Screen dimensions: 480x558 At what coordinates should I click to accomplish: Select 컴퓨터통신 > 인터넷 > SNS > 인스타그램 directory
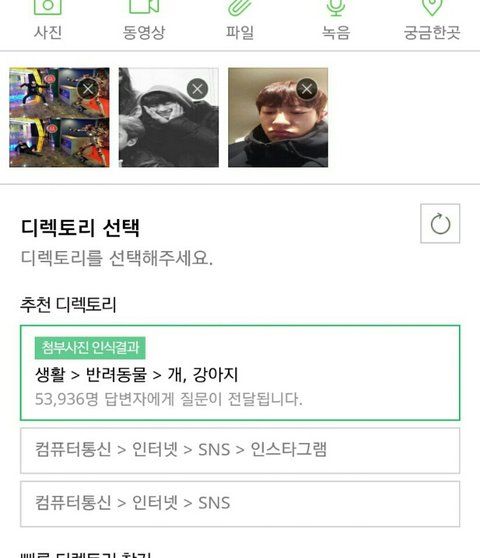click(240, 451)
